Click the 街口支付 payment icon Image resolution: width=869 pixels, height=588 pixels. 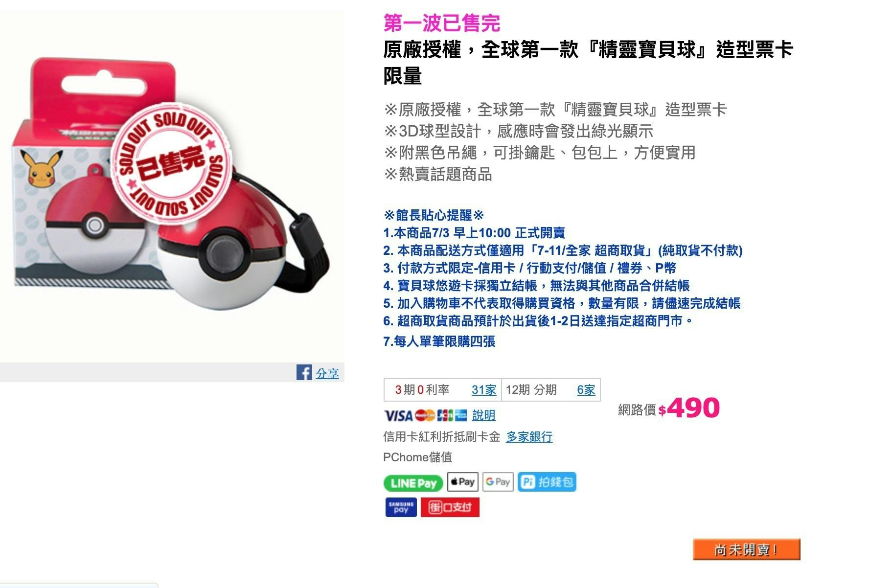point(450,507)
